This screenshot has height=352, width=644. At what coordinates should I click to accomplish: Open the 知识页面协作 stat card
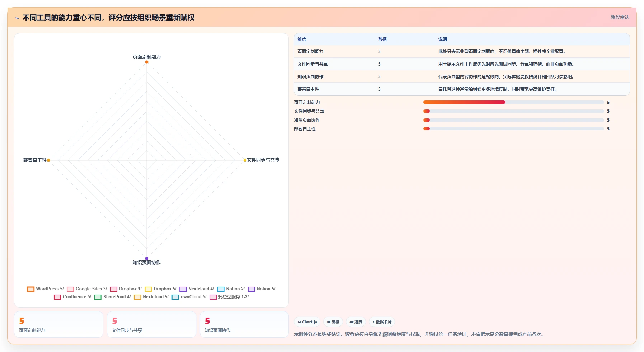coord(244,324)
